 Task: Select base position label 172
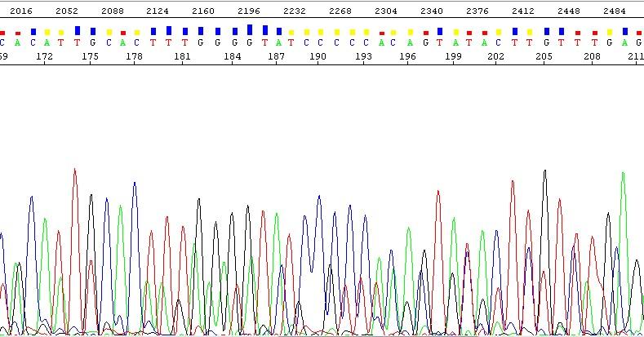[46, 56]
